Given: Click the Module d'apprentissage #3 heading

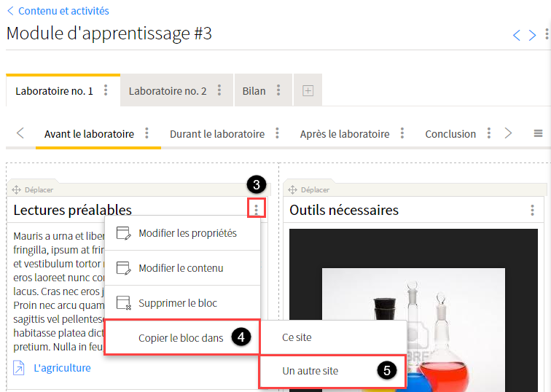Looking at the screenshot, I should pyautogui.click(x=109, y=34).
